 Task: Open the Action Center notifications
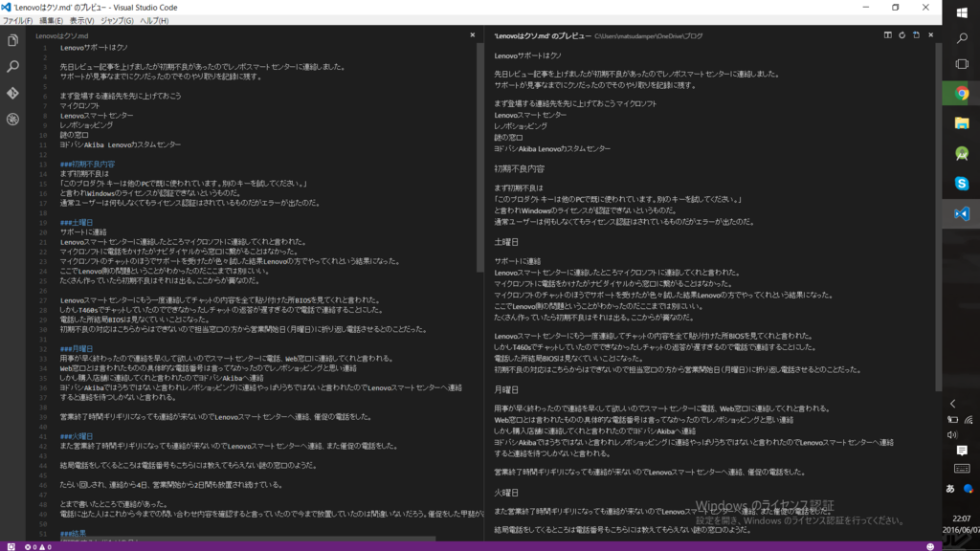click(962, 451)
